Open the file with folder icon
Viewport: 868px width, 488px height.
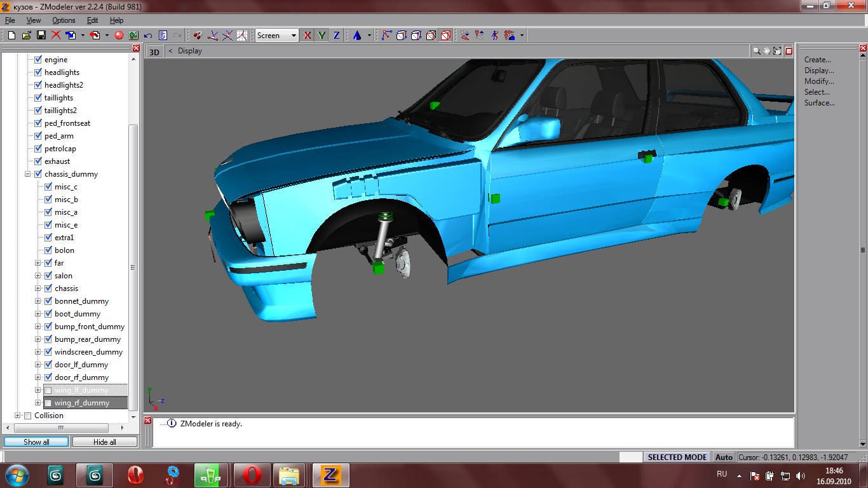pos(26,36)
